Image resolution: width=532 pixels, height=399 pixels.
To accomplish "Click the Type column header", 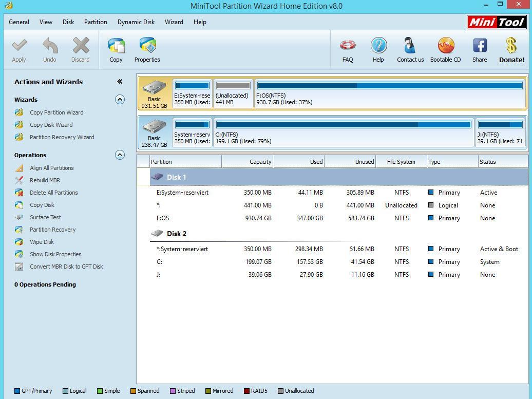I will (x=452, y=162).
